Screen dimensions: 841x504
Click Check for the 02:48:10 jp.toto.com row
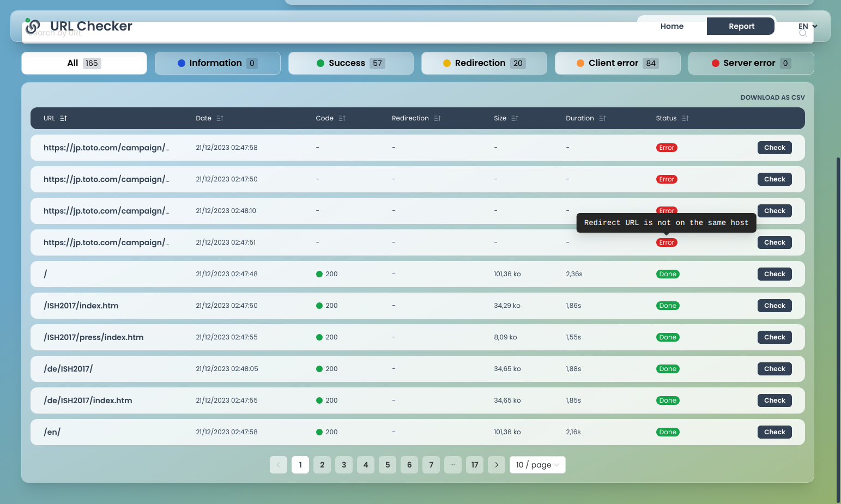tap(775, 211)
